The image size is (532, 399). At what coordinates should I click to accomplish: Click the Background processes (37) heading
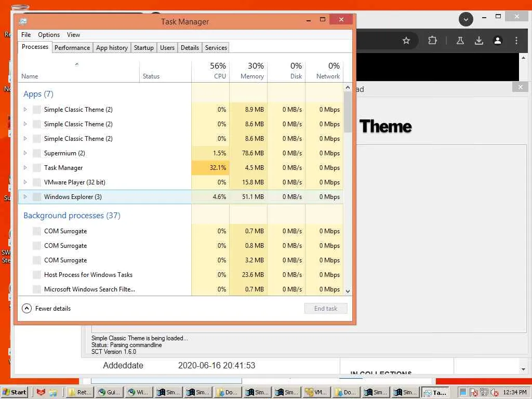click(x=72, y=216)
